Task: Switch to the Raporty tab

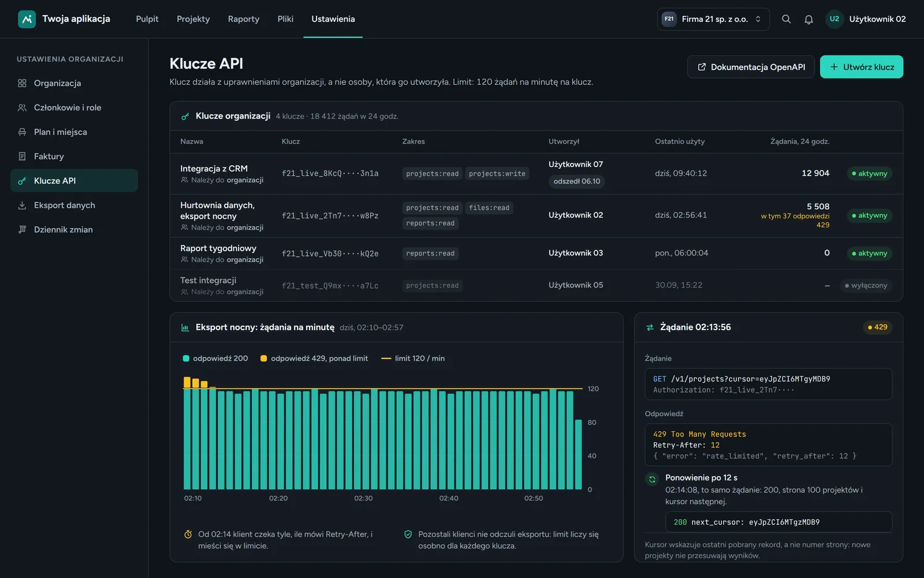Action: pos(244,19)
